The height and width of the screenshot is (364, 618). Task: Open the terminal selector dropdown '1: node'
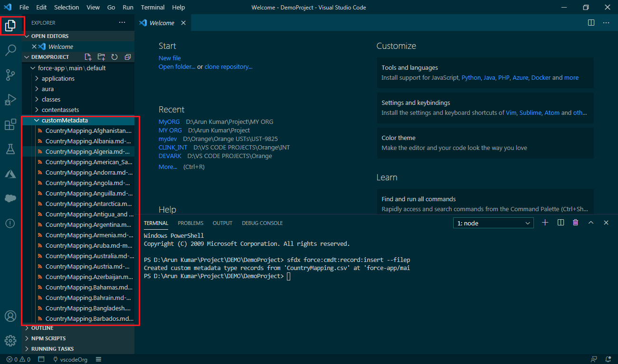494,223
